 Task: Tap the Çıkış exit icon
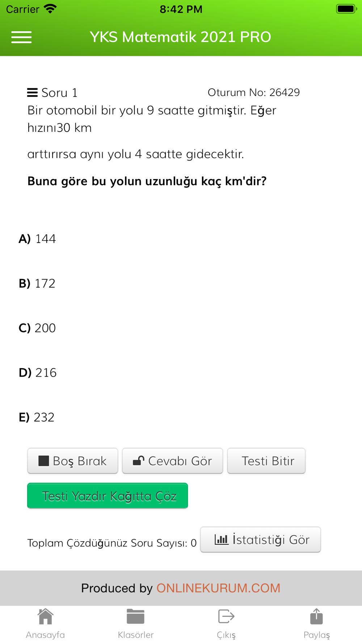[226, 616]
